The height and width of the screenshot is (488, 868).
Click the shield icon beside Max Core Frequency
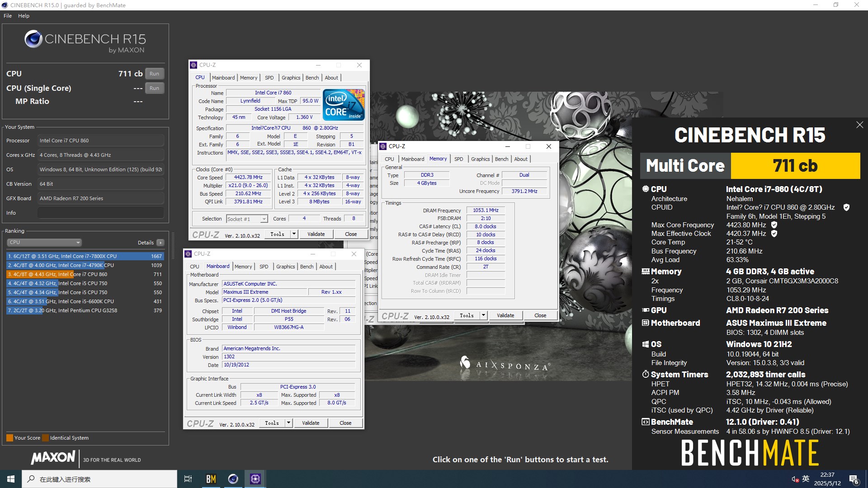coord(774,225)
